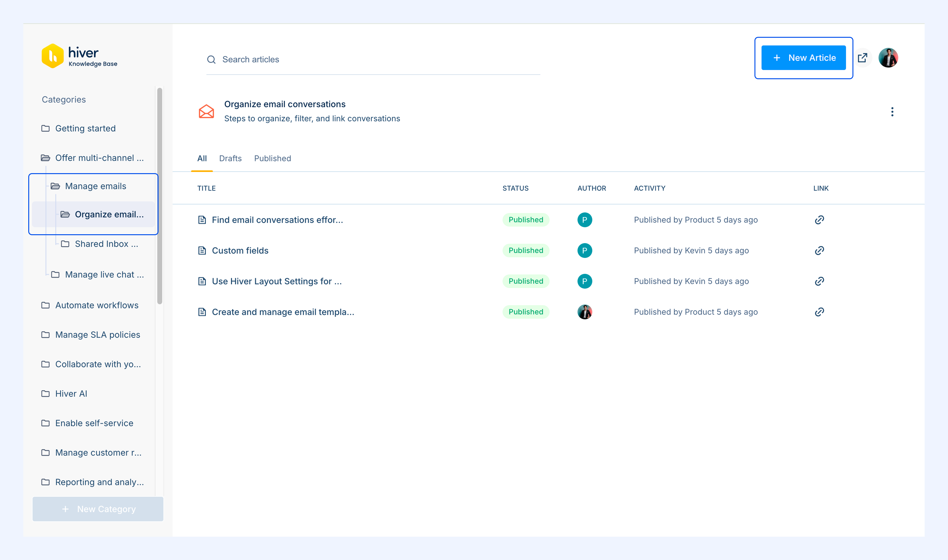Click document icon beside Find email conversations
The image size is (948, 560).
tap(202, 220)
